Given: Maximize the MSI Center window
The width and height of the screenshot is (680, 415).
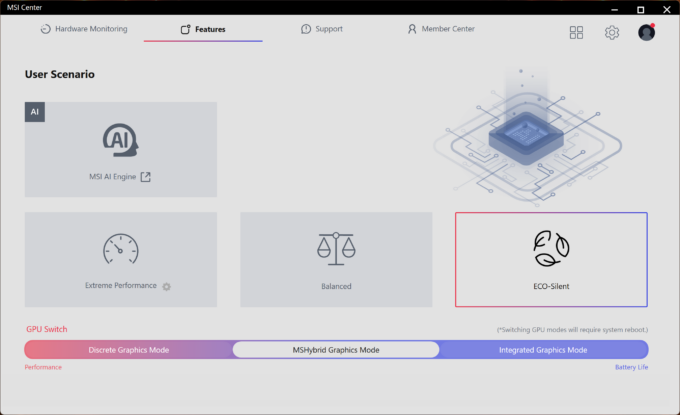Looking at the screenshot, I should point(641,9).
